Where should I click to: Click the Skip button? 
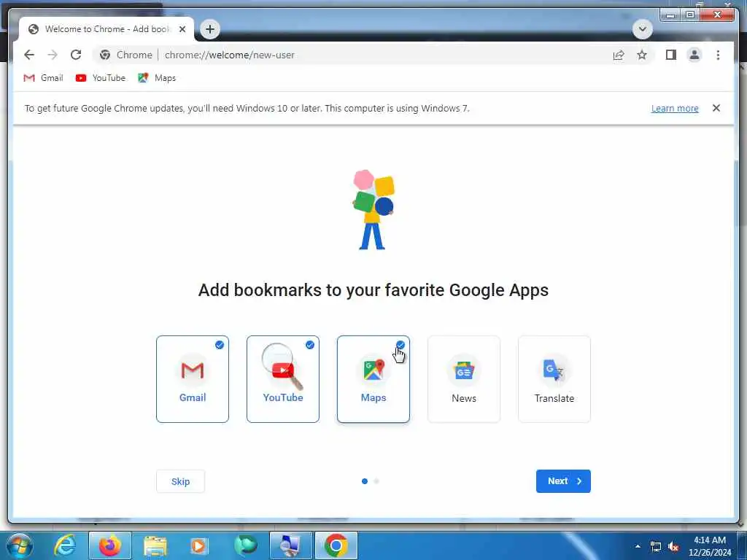(x=181, y=481)
